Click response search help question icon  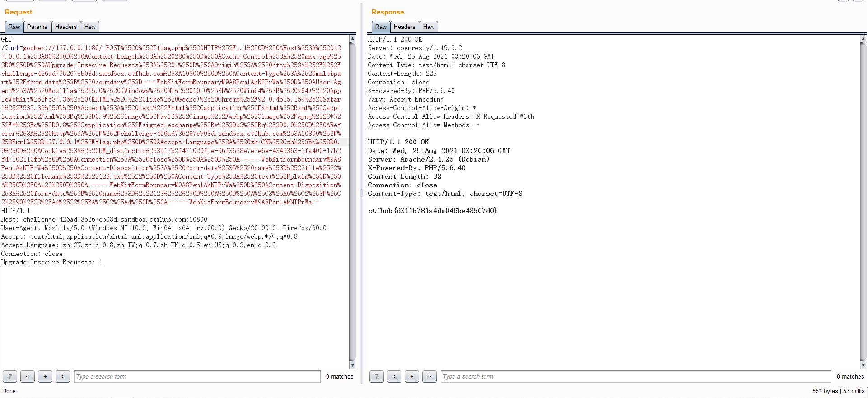coord(377,376)
